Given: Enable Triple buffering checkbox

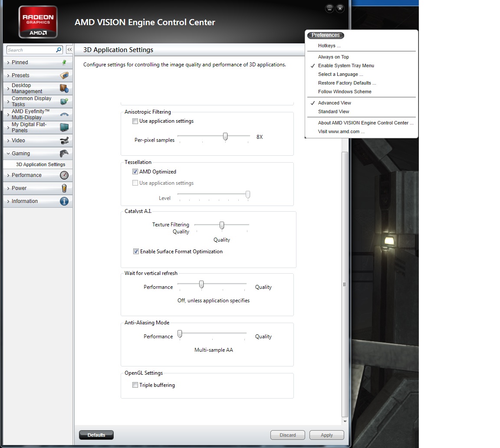Looking at the screenshot, I should click(x=135, y=385).
